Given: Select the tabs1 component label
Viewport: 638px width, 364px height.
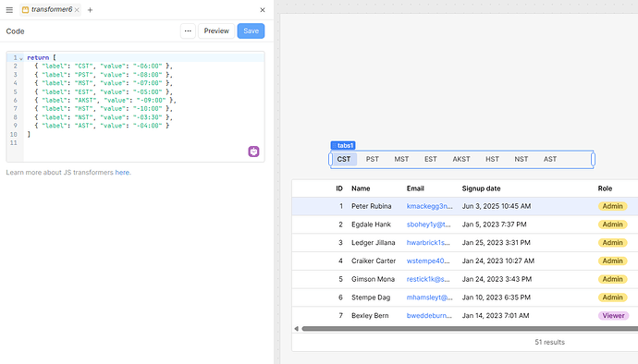Looking at the screenshot, I should tap(343, 145).
